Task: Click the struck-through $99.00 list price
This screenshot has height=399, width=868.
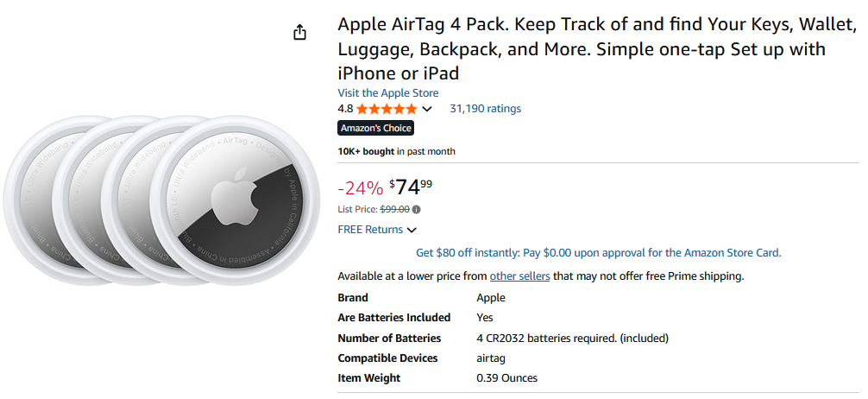Action: point(394,210)
